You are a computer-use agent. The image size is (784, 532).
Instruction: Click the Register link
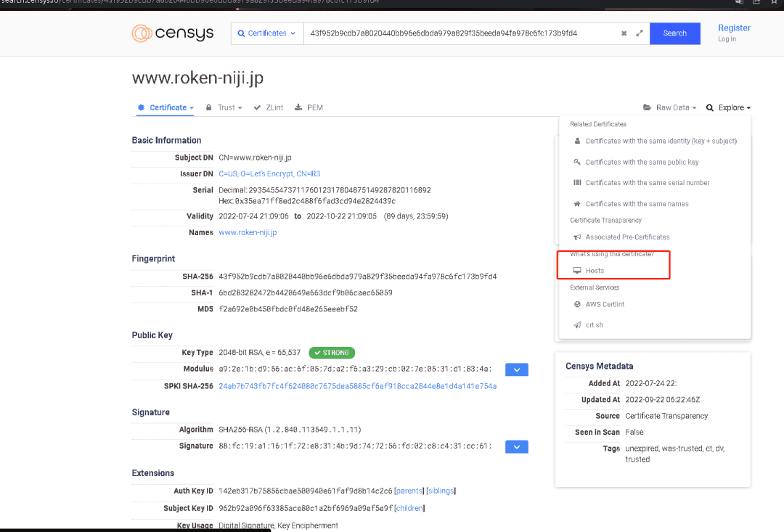click(x=734, y=28)
